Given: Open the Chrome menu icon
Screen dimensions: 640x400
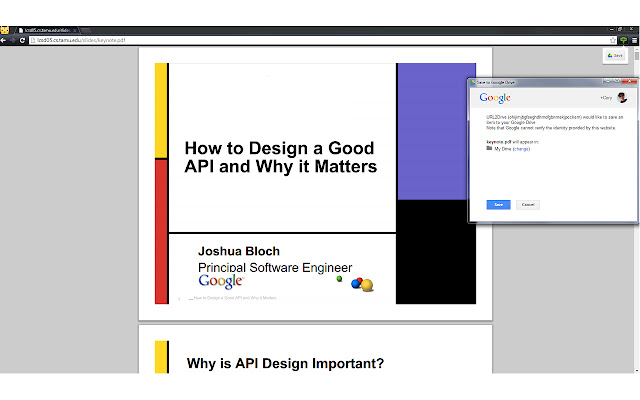Looking at the screenshot, I should point(633,40).
